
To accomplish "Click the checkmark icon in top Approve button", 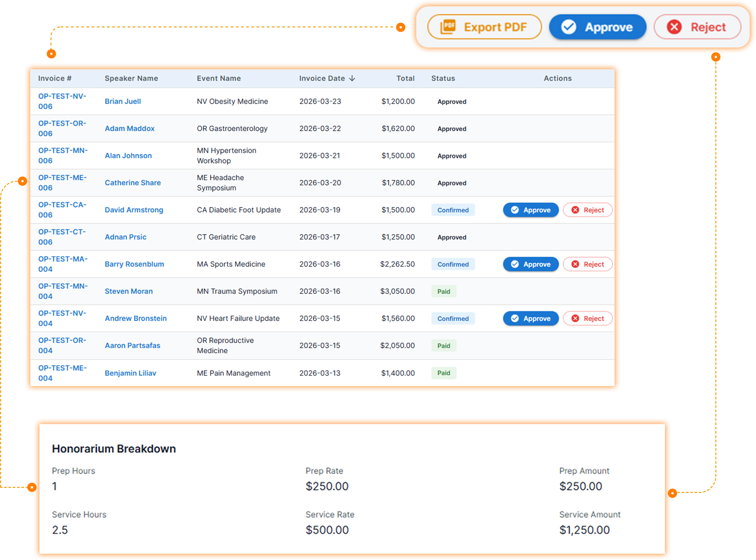I will click(568, 27).
